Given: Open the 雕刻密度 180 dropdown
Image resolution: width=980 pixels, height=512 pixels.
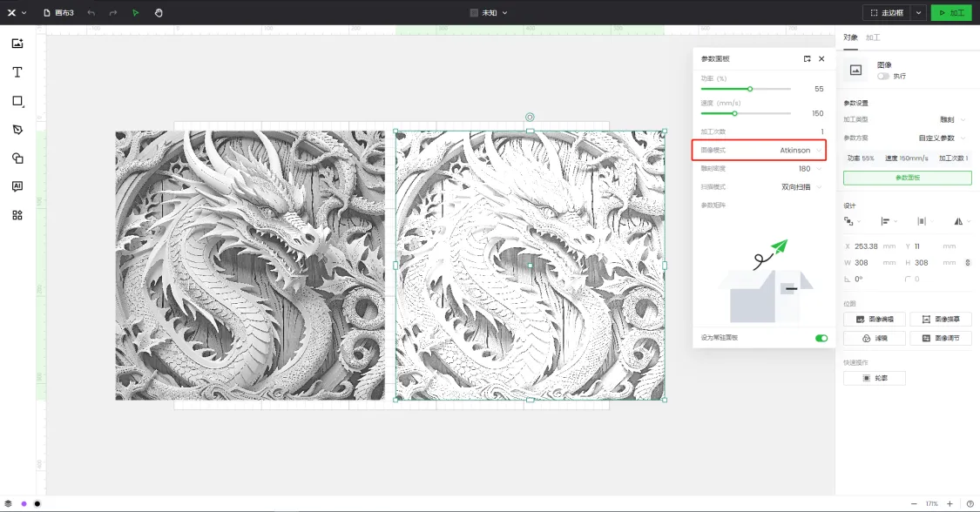Looking at the screenshot, I should point(810,169).
